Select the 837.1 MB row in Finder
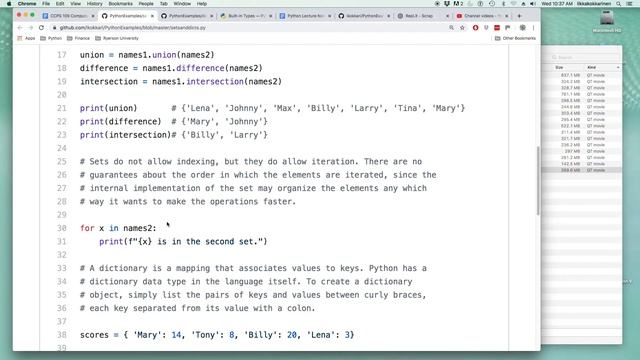Viewport: 640px width, 360px height. click(582, 75)
